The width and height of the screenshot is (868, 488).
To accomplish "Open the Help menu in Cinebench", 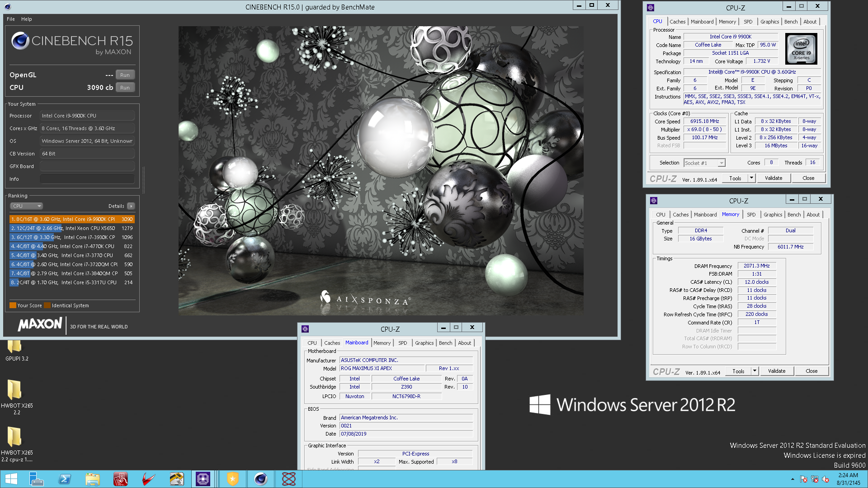I will 27,19.
